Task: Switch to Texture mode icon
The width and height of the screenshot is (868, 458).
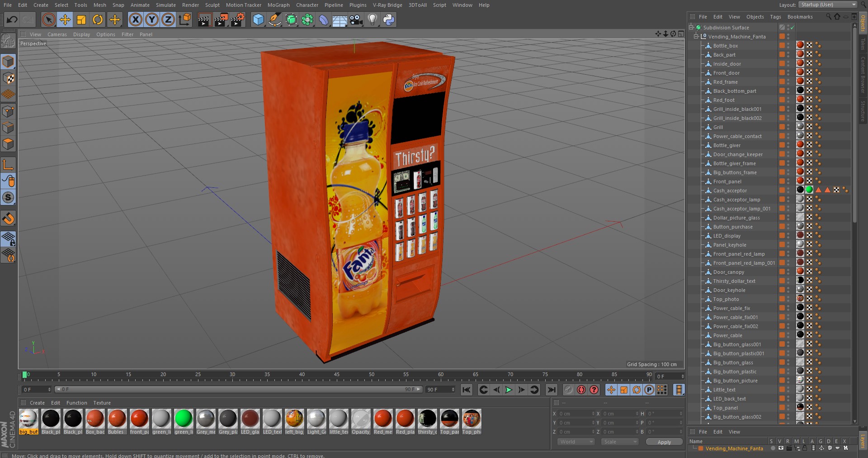Action: 8,78
